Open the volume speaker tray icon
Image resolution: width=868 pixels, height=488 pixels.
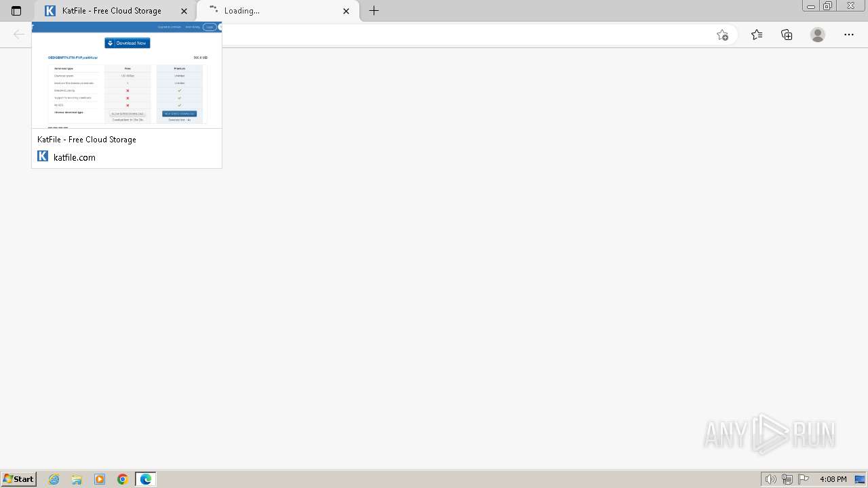click(770, 479)
